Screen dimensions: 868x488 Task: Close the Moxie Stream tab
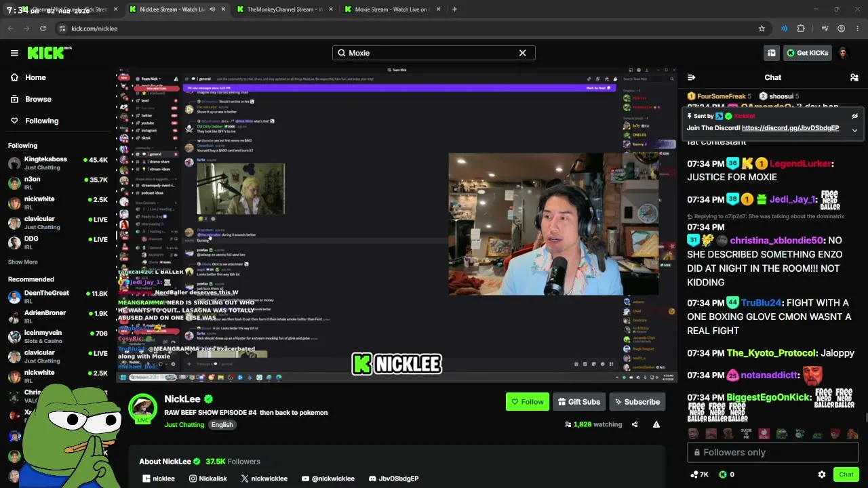[x=438, y=9]
